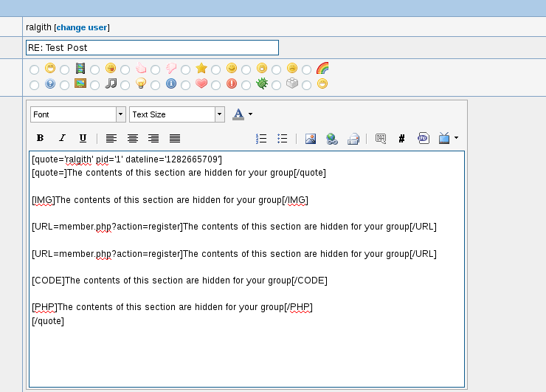Select radio button beside the star icon
Image resolution: width=546 pixels, height=392 pixels.
[186, 70]
